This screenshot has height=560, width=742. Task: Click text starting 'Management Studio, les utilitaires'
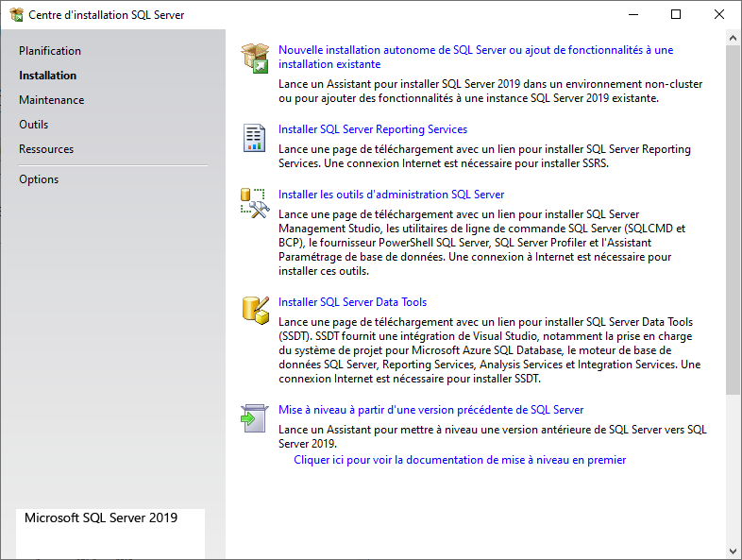(x=481, y=229)
